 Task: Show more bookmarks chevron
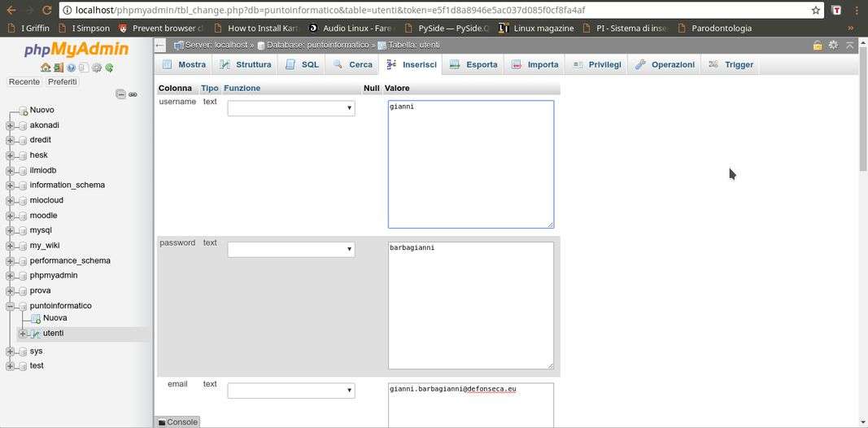pyautogui.click(x=850, y=28)
